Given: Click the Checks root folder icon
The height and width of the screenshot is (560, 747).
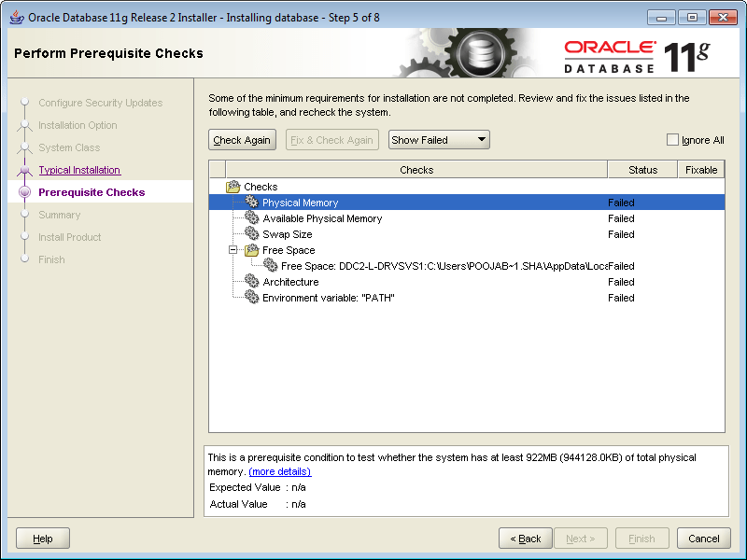Looking at the screenshot, I should pyautogui.click(x=233, y=187).
